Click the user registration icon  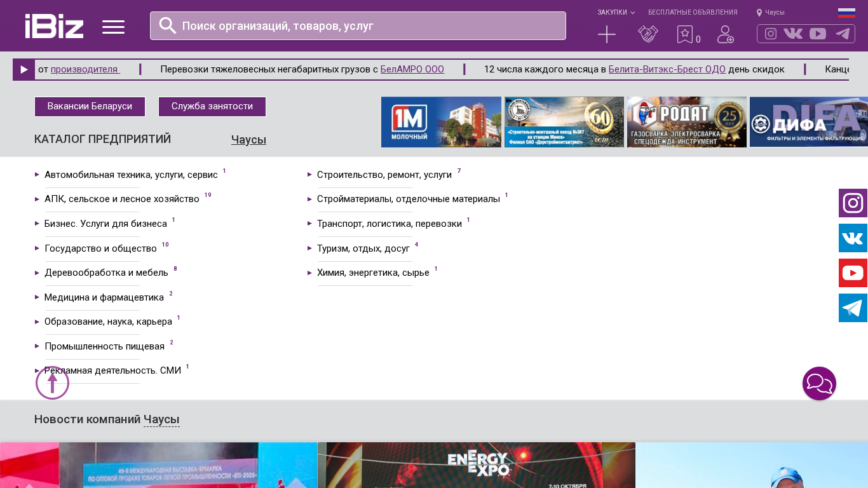click(x=726, y=34)
